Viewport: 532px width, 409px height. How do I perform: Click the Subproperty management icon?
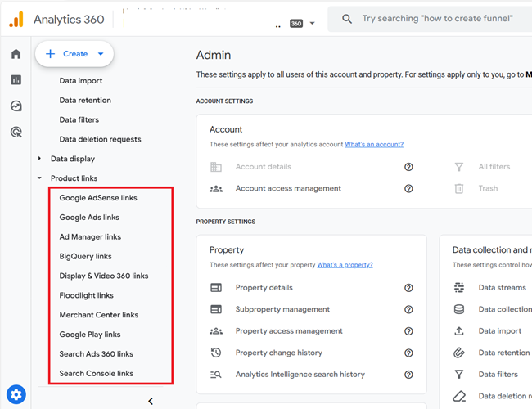point(216,310)
